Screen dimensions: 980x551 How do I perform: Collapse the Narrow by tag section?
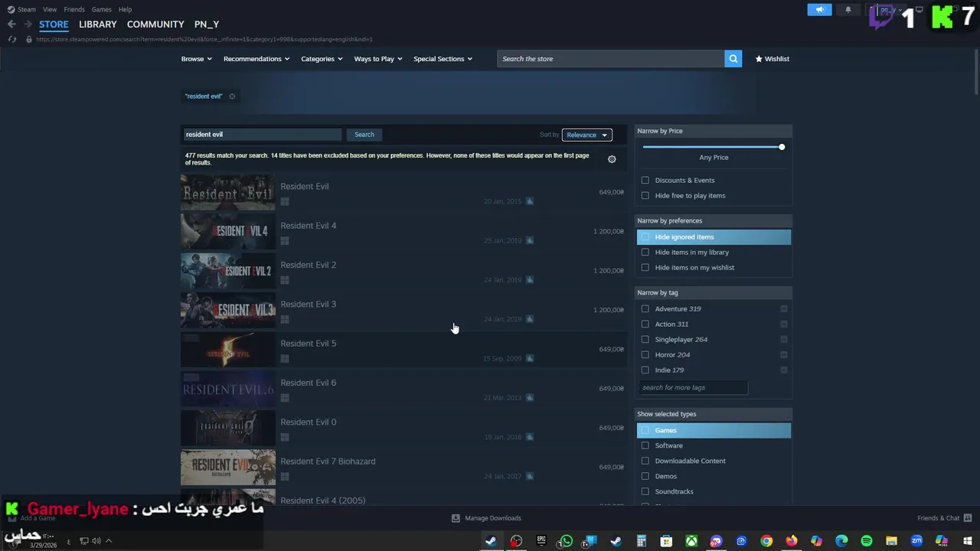tap(714, 292)
